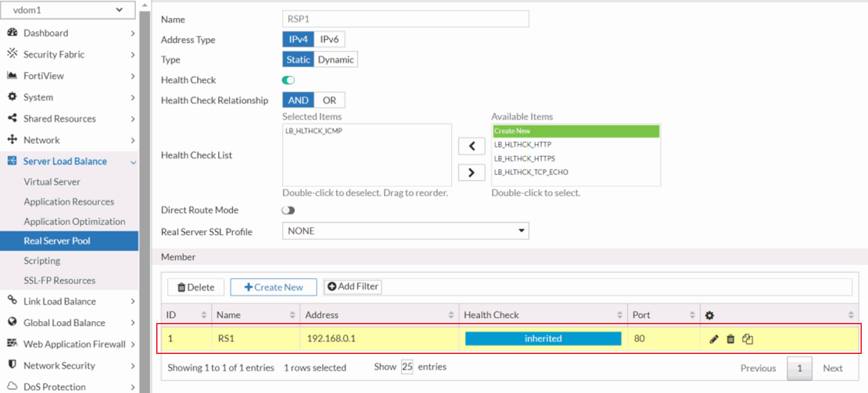The width and height of the screenshot is (868, 393).
Task: Click the RSP1 name input field
Action: (x=405, y=19)
